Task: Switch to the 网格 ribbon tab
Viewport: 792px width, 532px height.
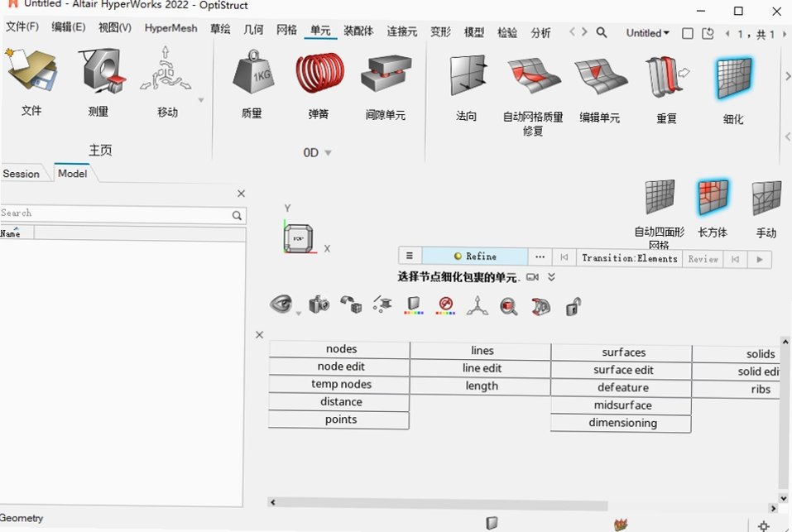Action: click(286, 31)
